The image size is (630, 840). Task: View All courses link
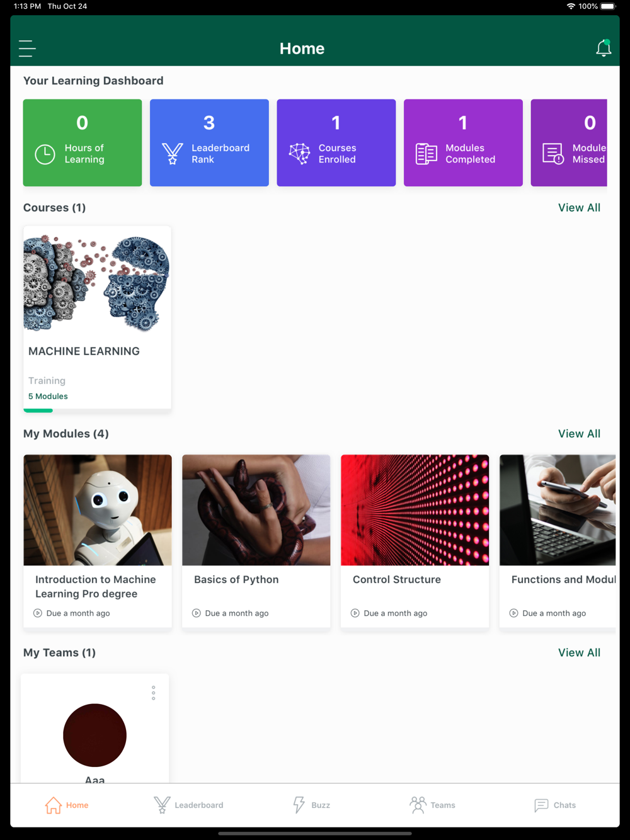coord(579,208)
